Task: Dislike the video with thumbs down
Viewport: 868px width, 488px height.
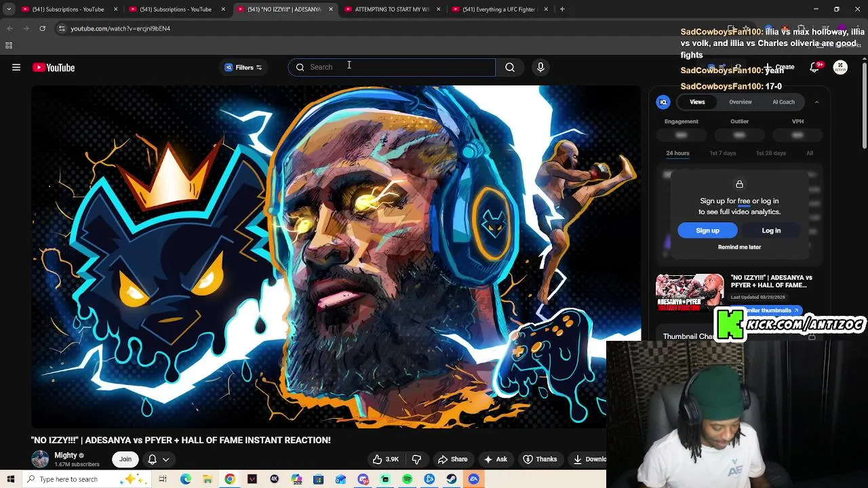Action: [416, 459]
